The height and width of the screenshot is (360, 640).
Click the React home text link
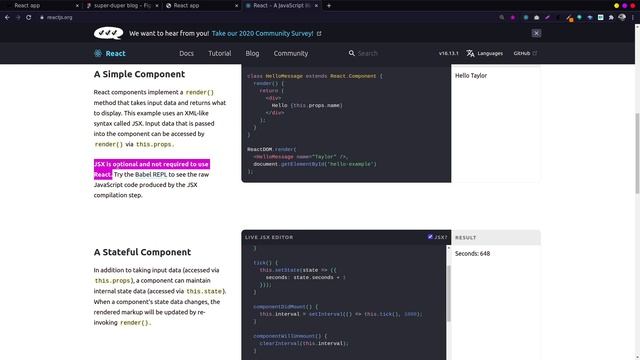point(116,53)
